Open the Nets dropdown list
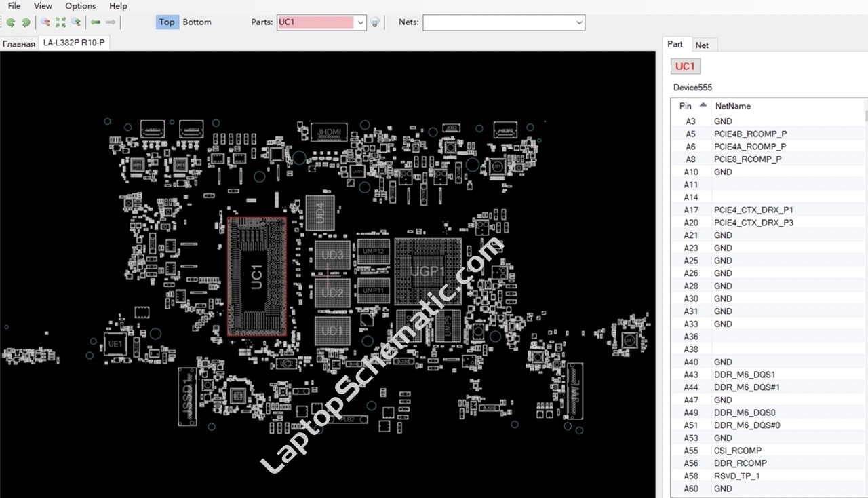The height and width of the screenshot is (498, 868). (579, 22)
